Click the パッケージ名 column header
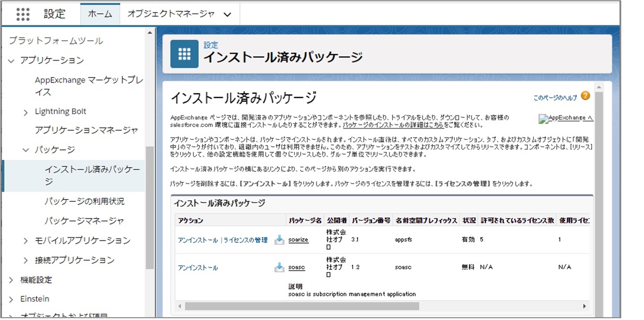Image resolution: width=644 pixels, height=320 pixels. [x=305, y=220]
